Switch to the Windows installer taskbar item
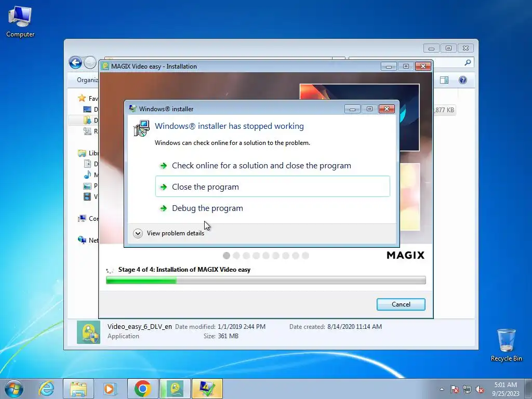Screen dimensions: 532x399 click(207, 389)
